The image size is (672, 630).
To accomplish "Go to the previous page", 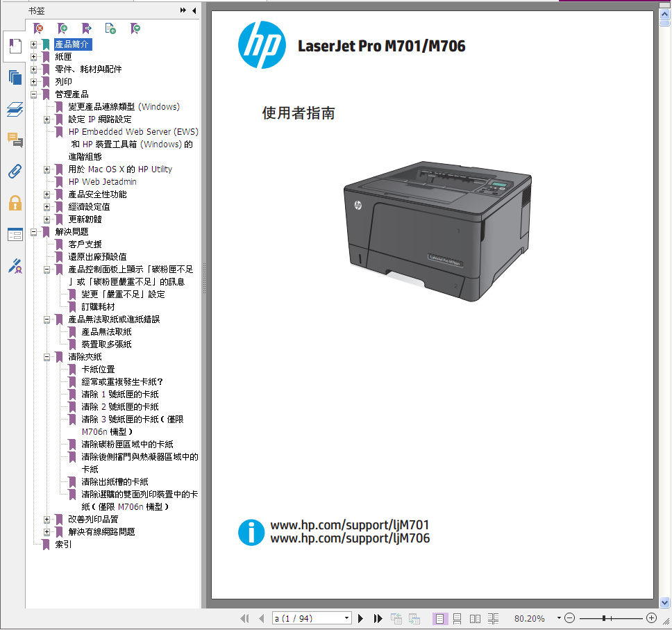I will 262,618.
